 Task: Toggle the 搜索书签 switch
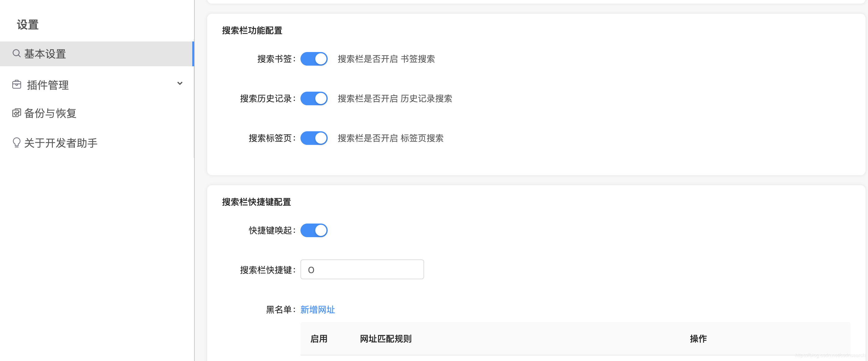(314, 59)
